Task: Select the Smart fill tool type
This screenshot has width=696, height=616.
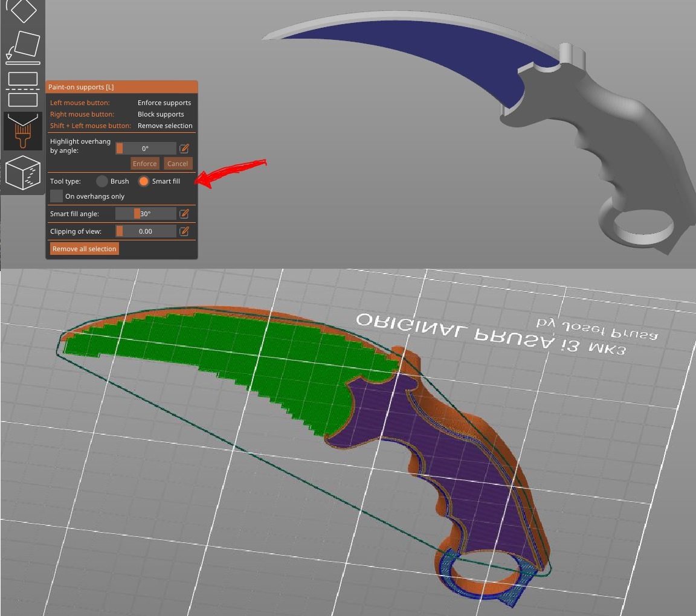Action: coord(144,181)
